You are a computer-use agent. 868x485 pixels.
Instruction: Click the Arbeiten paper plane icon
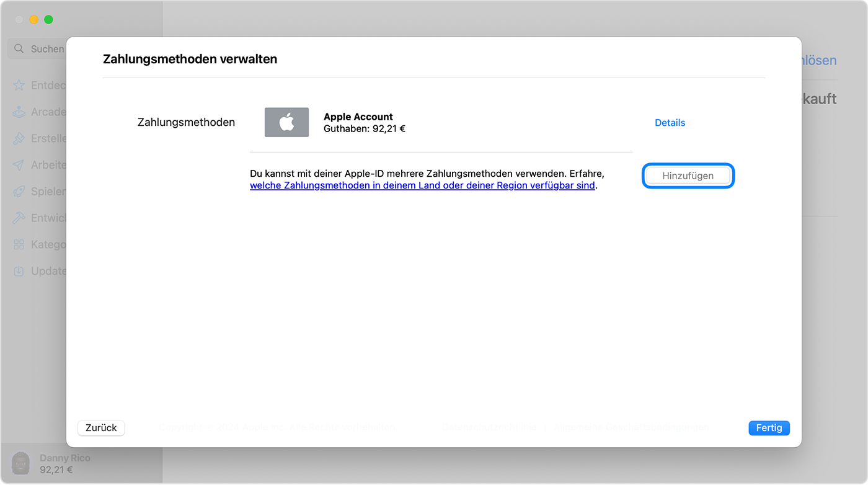(19, 165)
